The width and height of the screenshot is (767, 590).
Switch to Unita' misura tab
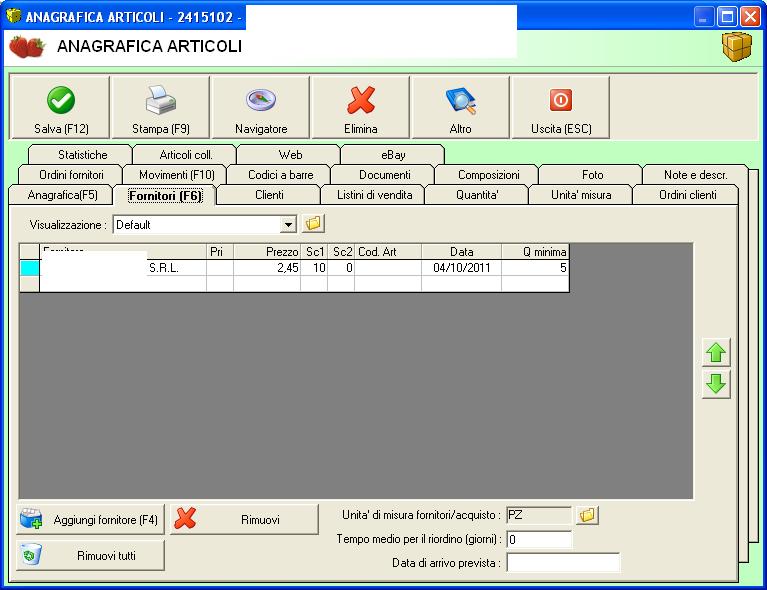point(581,195)
